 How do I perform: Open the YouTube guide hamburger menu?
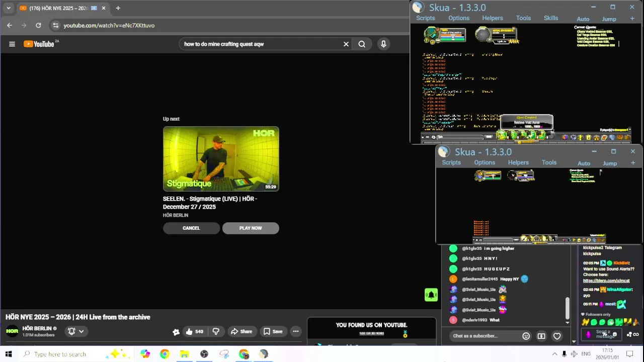[12, 44]
